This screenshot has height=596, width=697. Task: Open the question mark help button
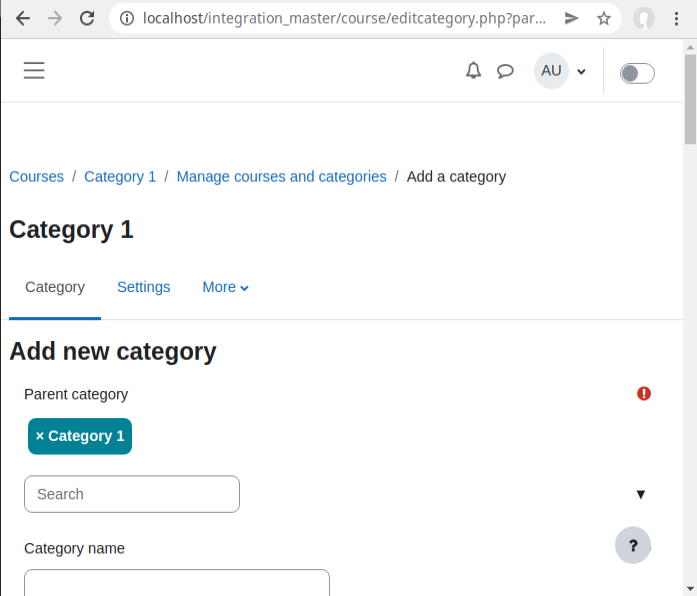(633, 545)
